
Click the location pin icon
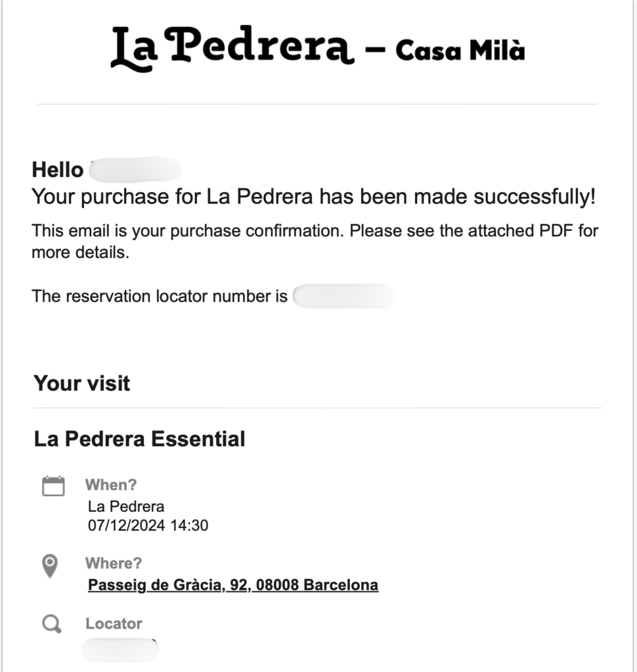click(x=50, y=566)
